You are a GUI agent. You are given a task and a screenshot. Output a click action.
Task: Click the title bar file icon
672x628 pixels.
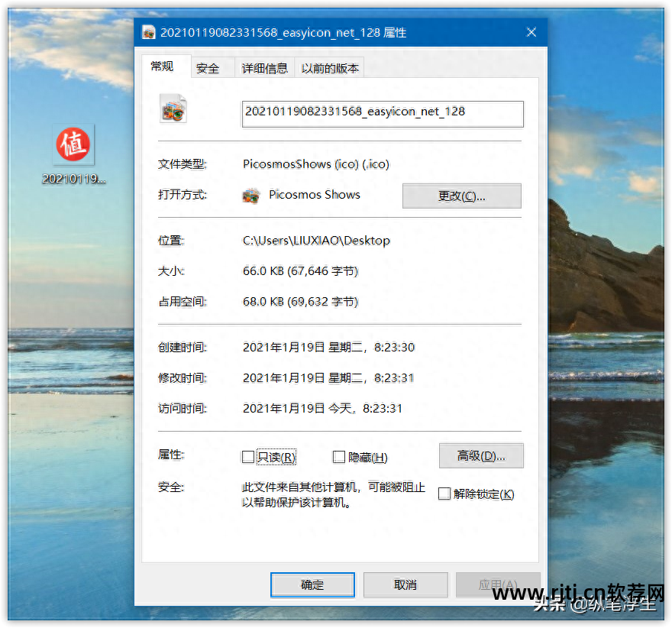click(x=149, y=32)
